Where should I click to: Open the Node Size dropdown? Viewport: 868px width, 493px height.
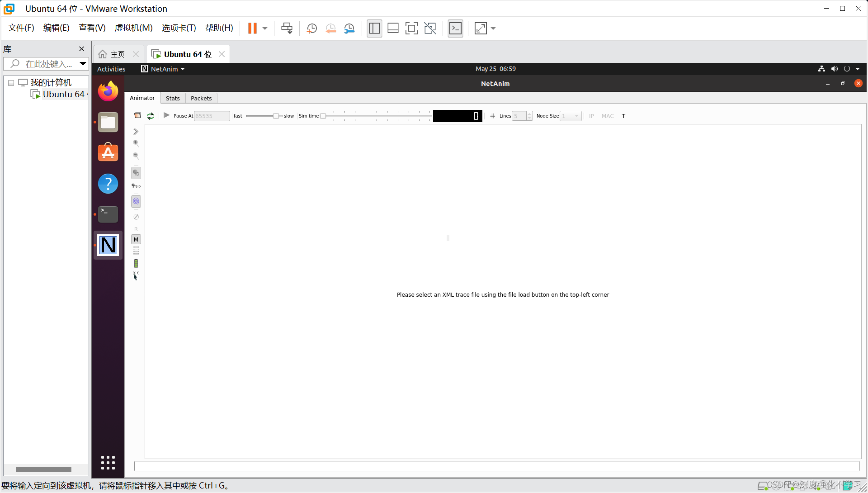(x=571, y=116)
